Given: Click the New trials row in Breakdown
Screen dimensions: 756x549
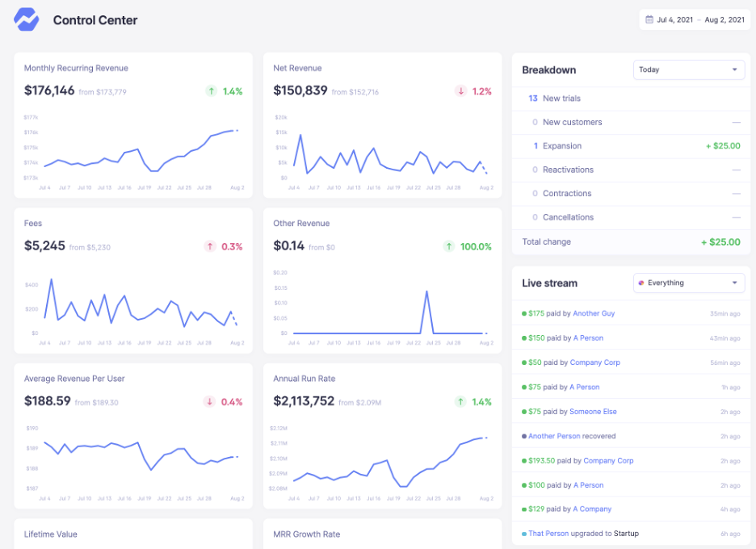Looking at the screenshot, I should (x=630, y=98).
